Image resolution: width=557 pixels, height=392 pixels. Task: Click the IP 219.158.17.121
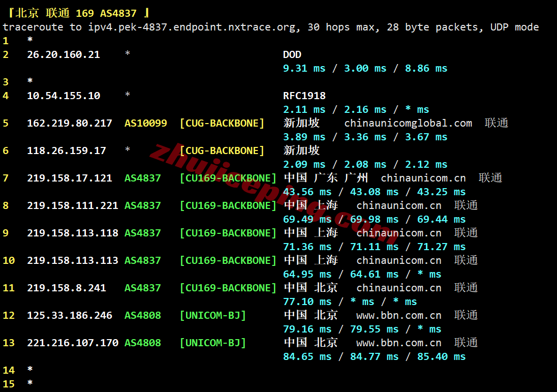69,178
